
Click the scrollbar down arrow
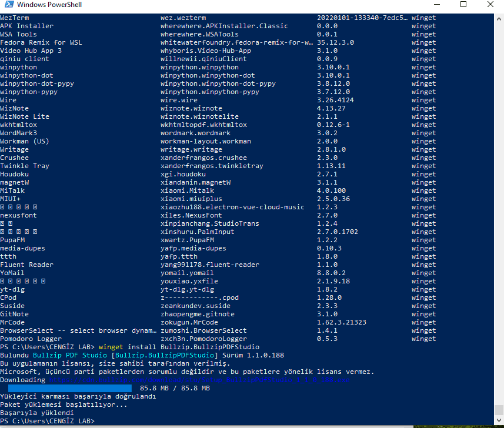499,420
